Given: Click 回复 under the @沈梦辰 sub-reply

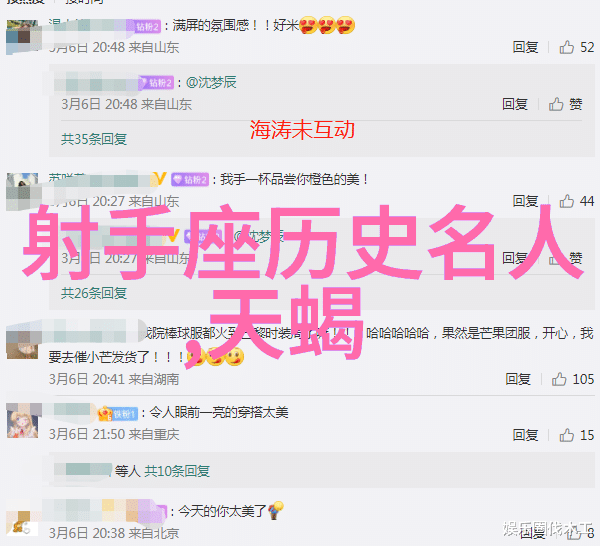Looking at the screenshot, I should (515, 104).
